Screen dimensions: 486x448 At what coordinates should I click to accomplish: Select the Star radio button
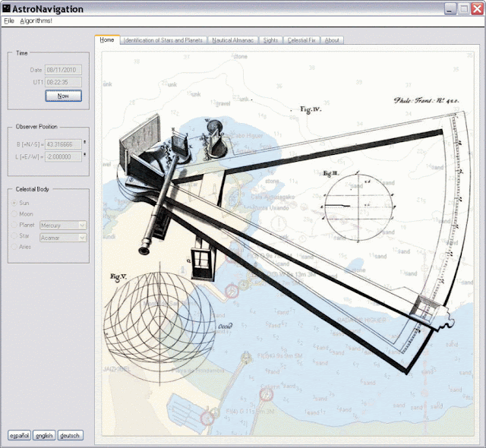(14, 236)
